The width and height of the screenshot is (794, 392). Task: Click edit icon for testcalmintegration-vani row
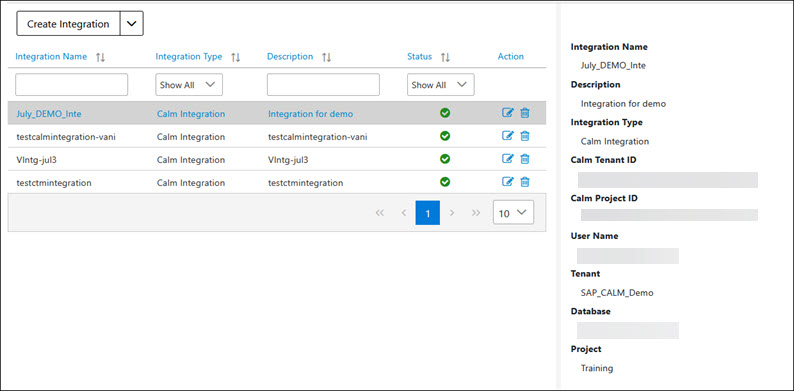pos(507,136)
